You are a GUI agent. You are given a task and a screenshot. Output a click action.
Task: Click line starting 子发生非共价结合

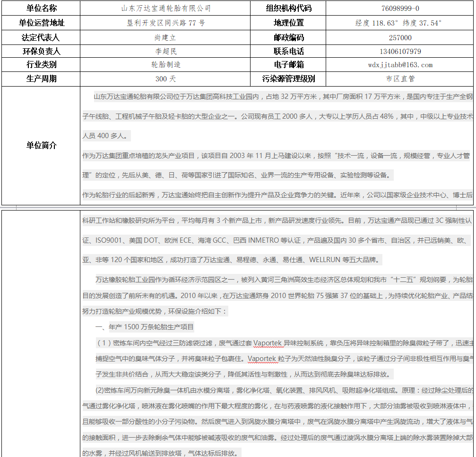(x=244, y=374)
